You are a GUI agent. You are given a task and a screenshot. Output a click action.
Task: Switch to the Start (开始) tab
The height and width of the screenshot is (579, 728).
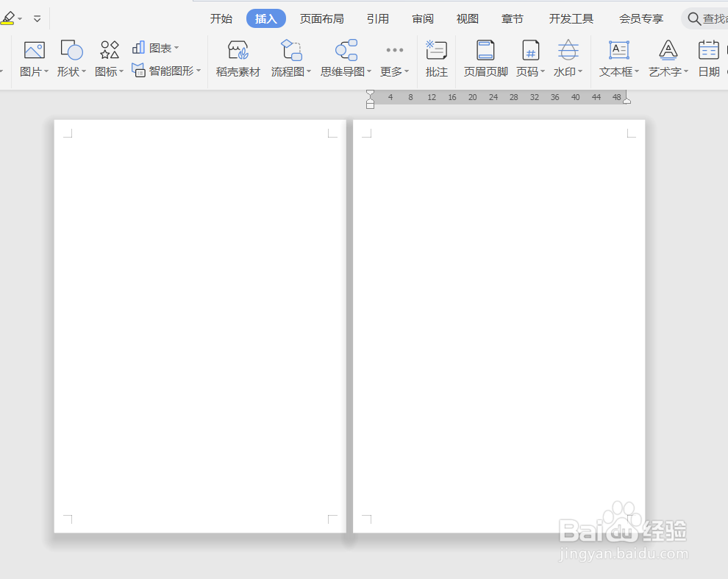(221, 19)
